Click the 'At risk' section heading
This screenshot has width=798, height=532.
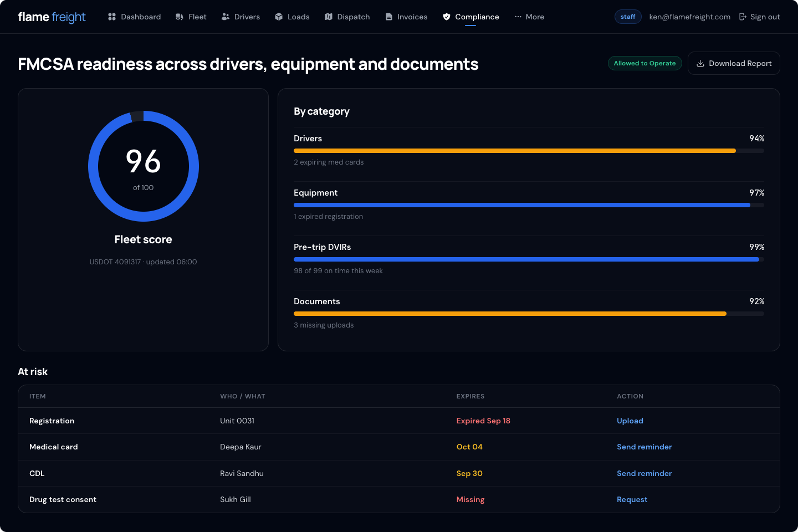(33, 372)
